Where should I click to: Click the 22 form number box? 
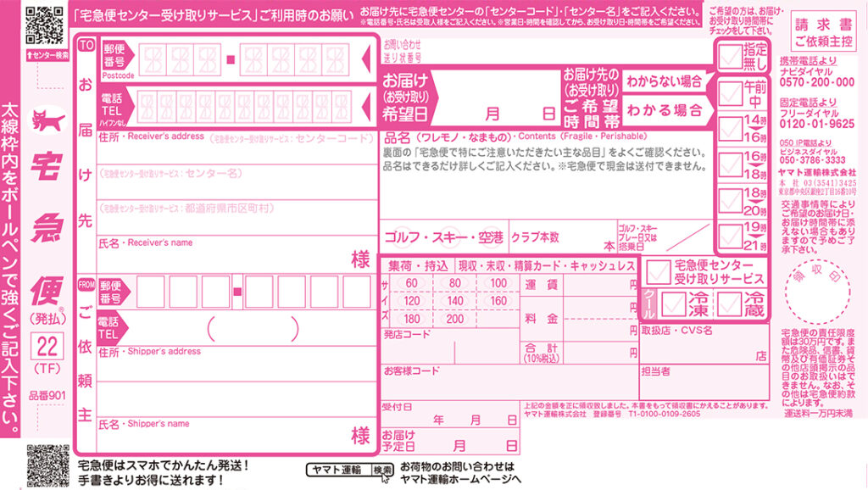coord(47,347)
